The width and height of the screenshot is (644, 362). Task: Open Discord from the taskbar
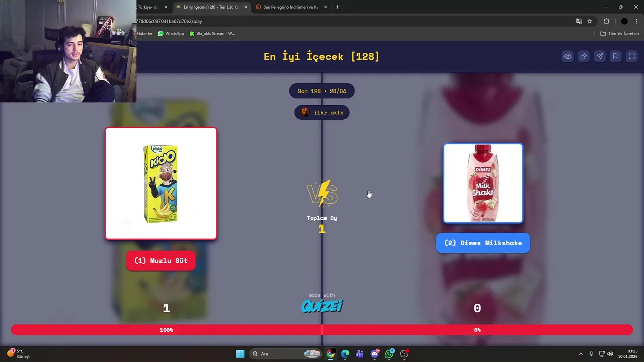point(375,354)
